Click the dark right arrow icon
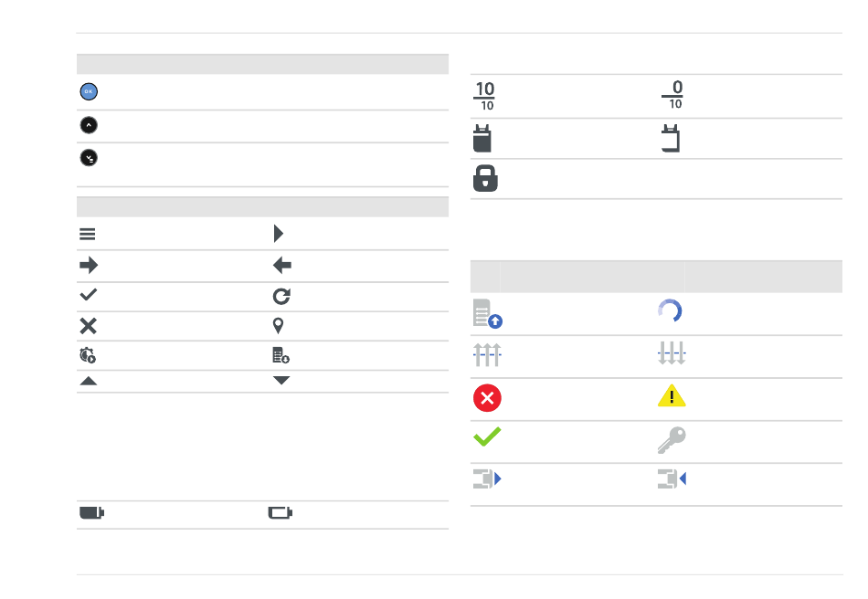868x599 pixels. [x=89, y=266]
